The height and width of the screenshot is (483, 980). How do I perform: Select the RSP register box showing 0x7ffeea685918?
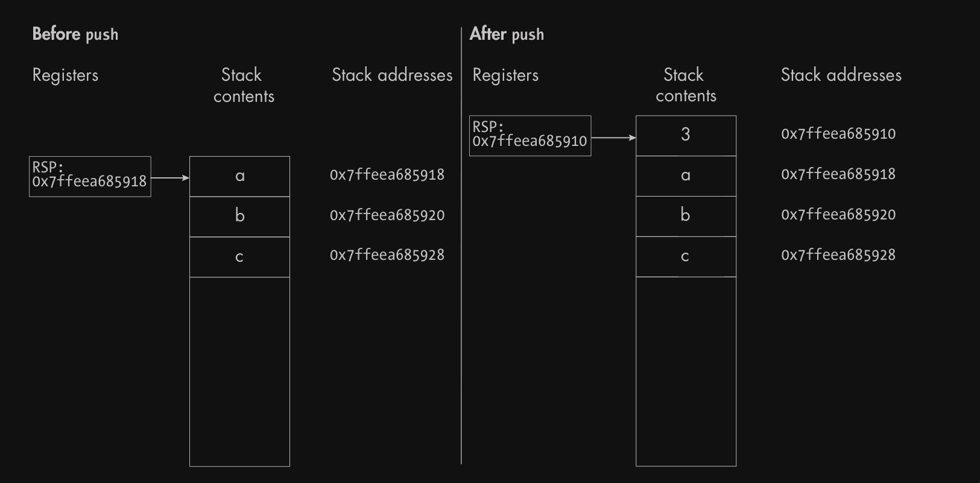tap(90, 177)
